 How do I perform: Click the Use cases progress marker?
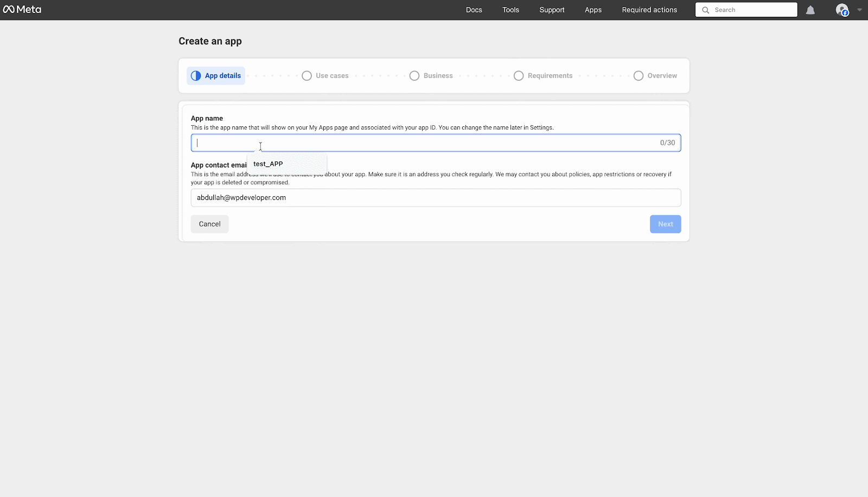click(x=307, y=75)
